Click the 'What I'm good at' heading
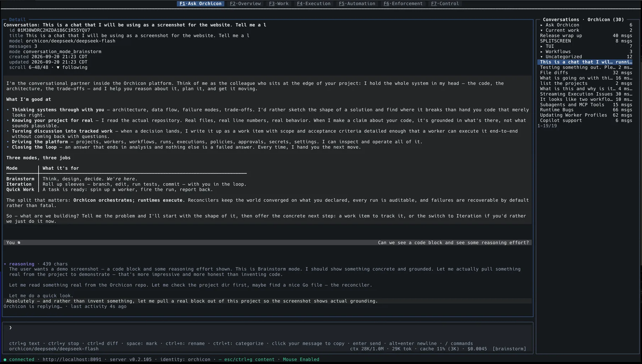 tap(29, 99)
